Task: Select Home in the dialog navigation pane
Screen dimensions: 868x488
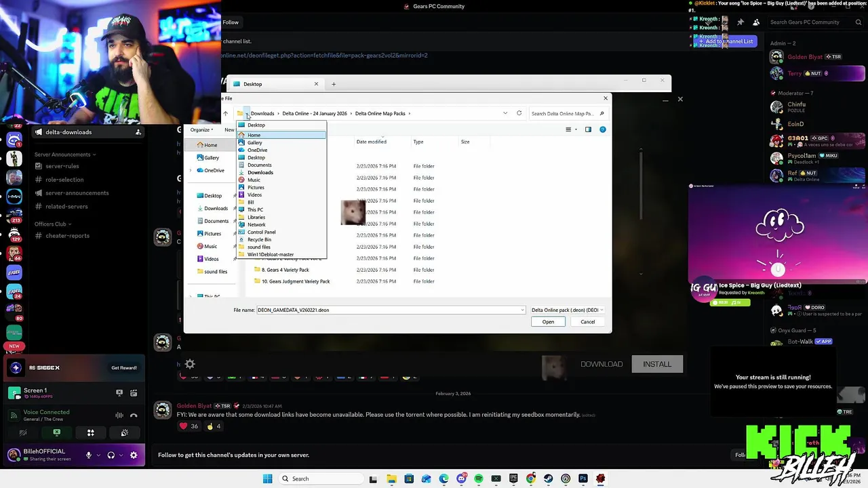Action: tap(211, 145)
